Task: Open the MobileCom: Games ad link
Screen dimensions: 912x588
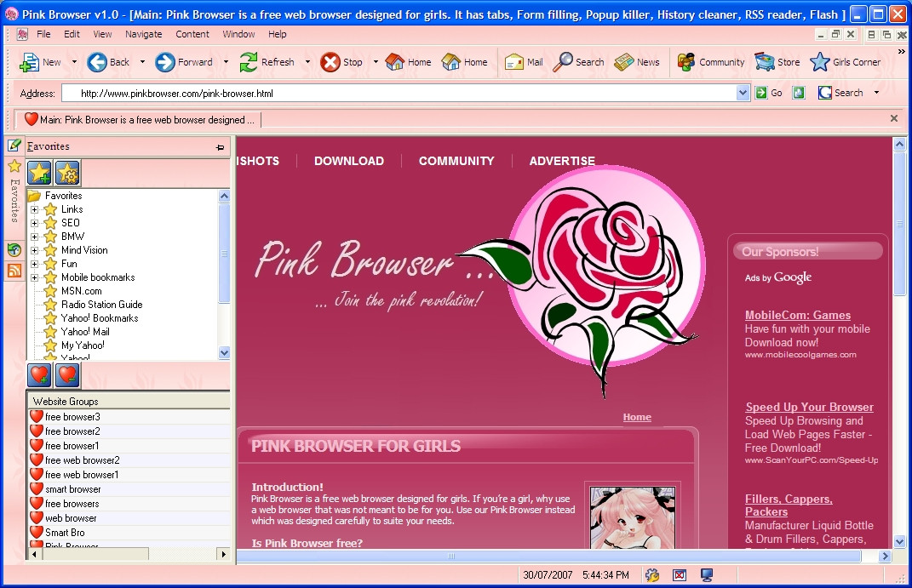Action: pyautogui.click(x=798, y=315)
